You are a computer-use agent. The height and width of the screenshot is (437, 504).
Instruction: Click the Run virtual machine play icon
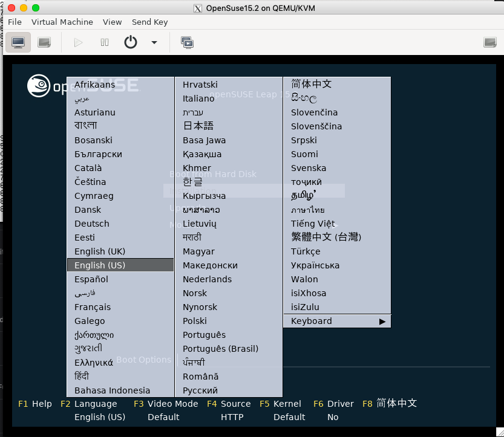coord(78,42)
